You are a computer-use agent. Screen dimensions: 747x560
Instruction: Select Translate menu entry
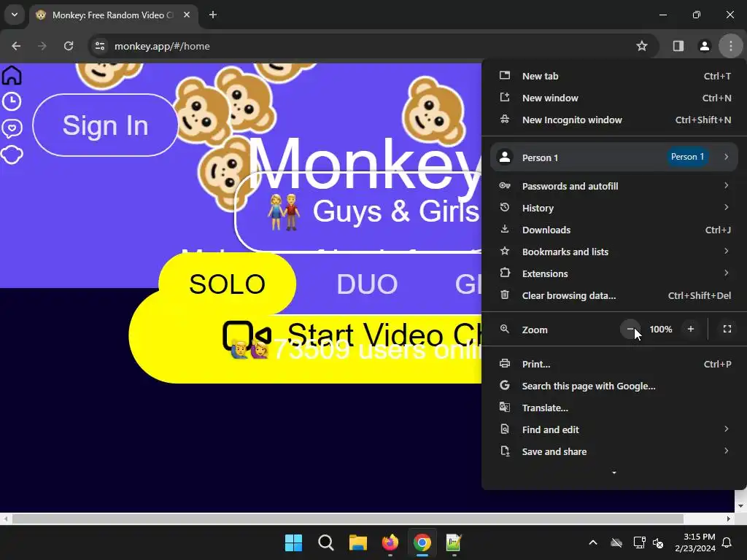pos(614,408)
